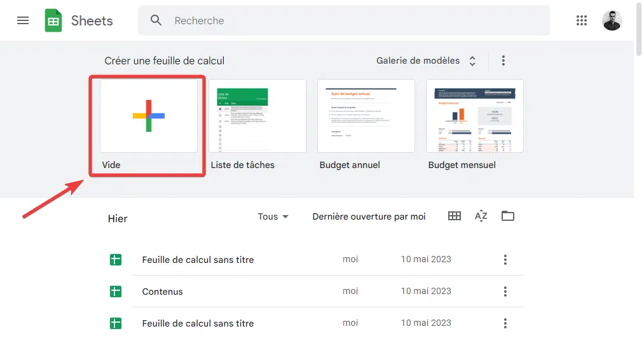Open the Google apps grid
The height and width of the screenshot is (338, 644).
[581, 20]
